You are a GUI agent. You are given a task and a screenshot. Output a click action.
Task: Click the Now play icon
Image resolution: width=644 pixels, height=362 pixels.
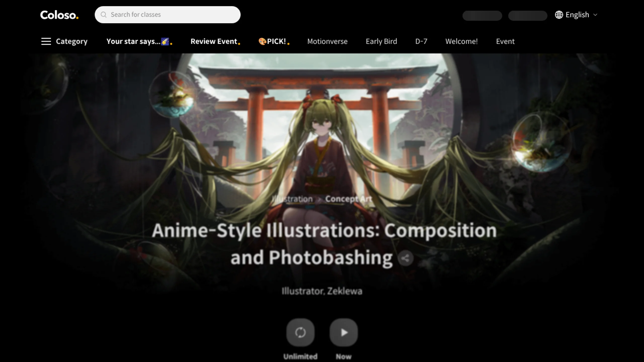pyautogui.click(x=344, y=332)
